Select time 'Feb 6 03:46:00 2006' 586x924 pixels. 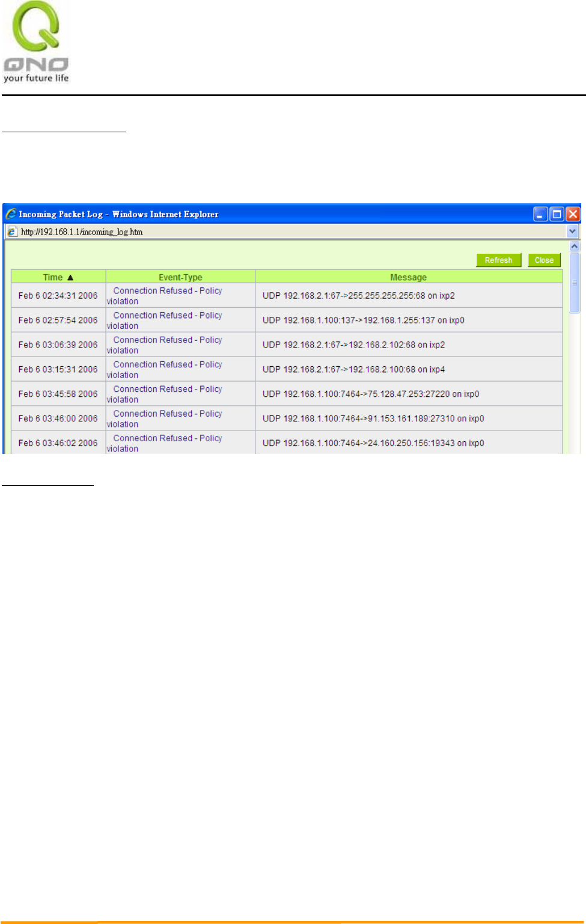tap(58, 419)
